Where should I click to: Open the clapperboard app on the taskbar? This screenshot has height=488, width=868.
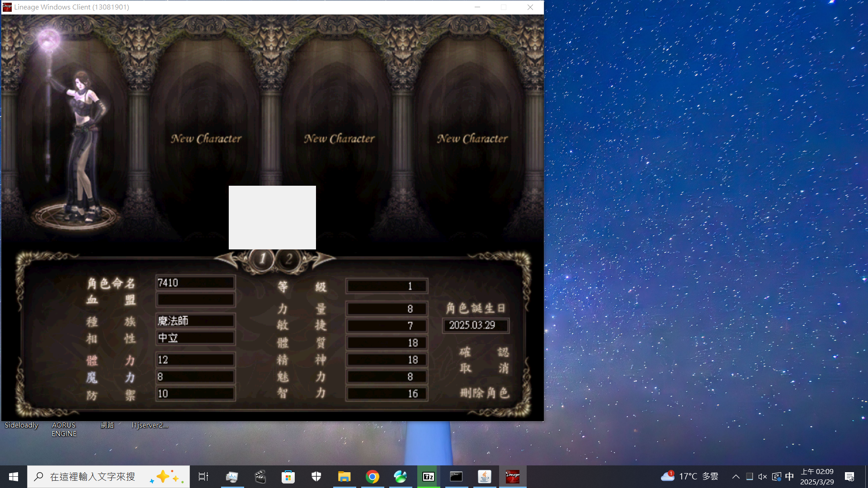tap(260, 477)
